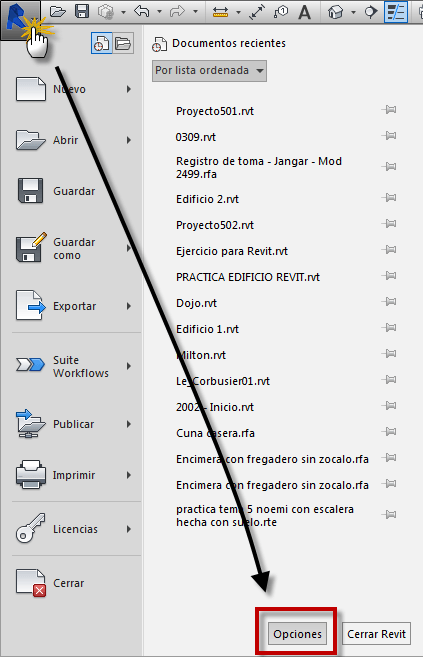Click the Save floppy disk toolbar icon
Screen dimensions: 423x657
[82, 11]
